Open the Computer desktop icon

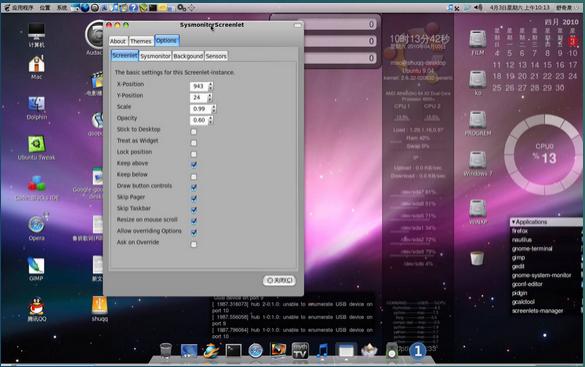pyautogui.click(x=37, y=32)
